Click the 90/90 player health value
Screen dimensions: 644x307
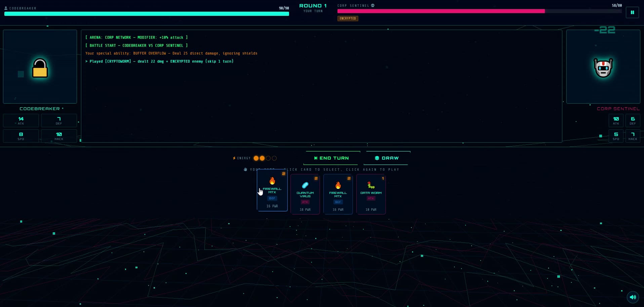coord(284,8)
